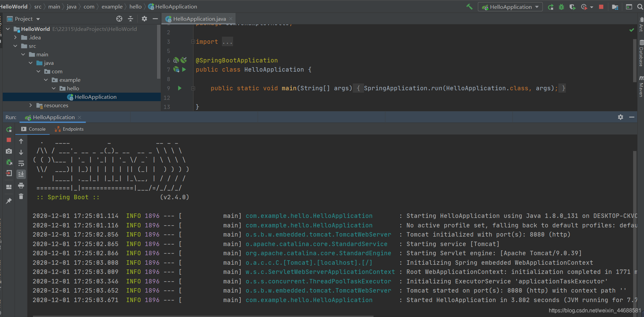The width and height of the screenshot is (644, 317).
Task: Click the down arrow in console toolbar
Action: click(21, 152)
